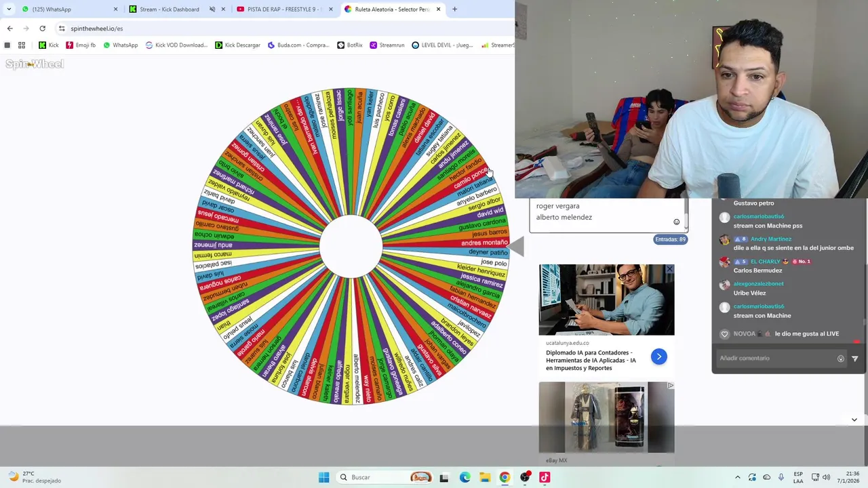Open File Explorer from the taskbar
Image resolution: width=868 pixels, height=488 pixels.
click(x=485, y=477)
